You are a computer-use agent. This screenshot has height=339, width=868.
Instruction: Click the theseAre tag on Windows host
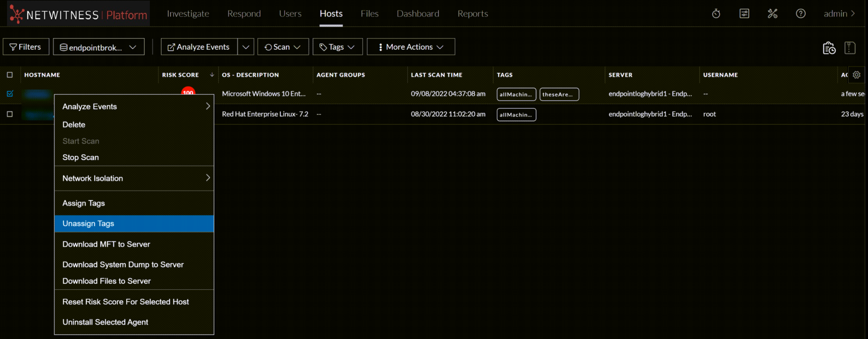pos(559,94)
